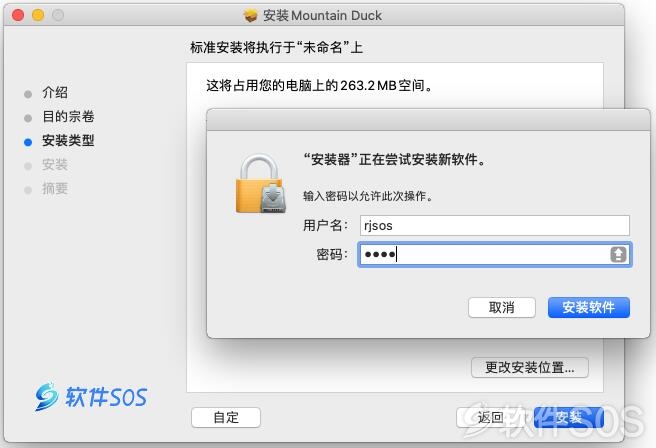Click the 用户名 input field
656x448 pixels.
495,225
